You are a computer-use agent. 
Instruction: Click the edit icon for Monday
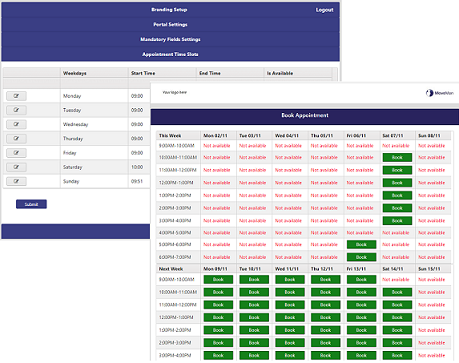16,96
